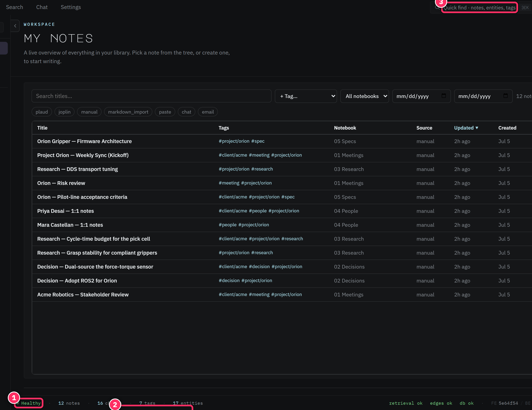Open Decision — Adopt ROS2 for Orion note

click(77, 280)
